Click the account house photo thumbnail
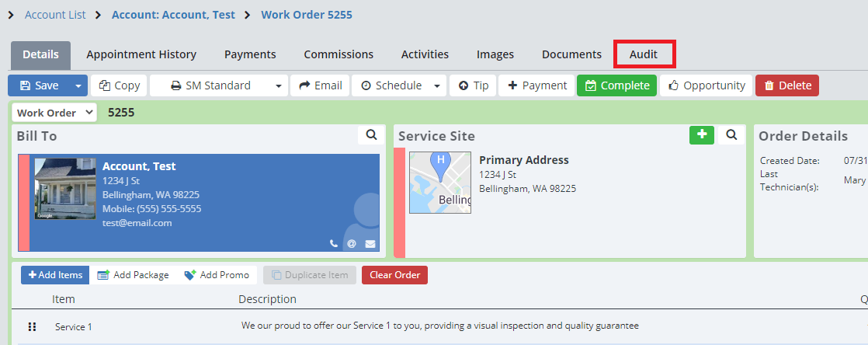Image resolution: width=868 pixels, height=345 pixels. click(x=65, y=189)
